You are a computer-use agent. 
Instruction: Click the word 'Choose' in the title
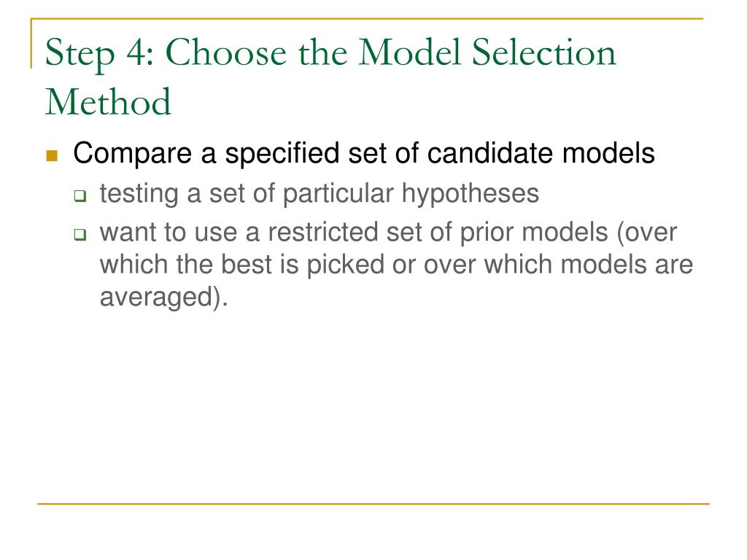226,52
